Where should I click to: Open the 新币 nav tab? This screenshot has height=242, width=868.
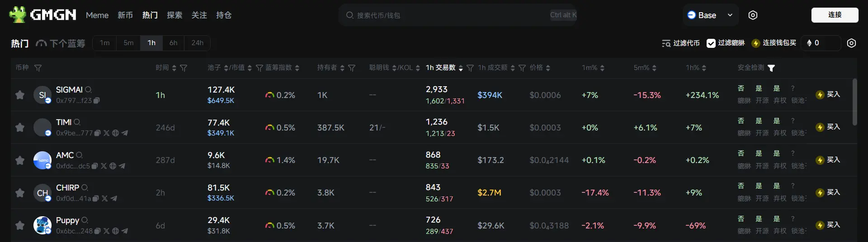pos(125,15)
